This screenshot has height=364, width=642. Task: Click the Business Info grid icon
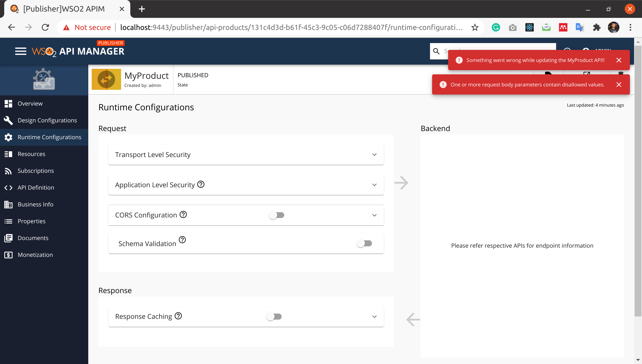pyautogui.click(x=8, y=204)
